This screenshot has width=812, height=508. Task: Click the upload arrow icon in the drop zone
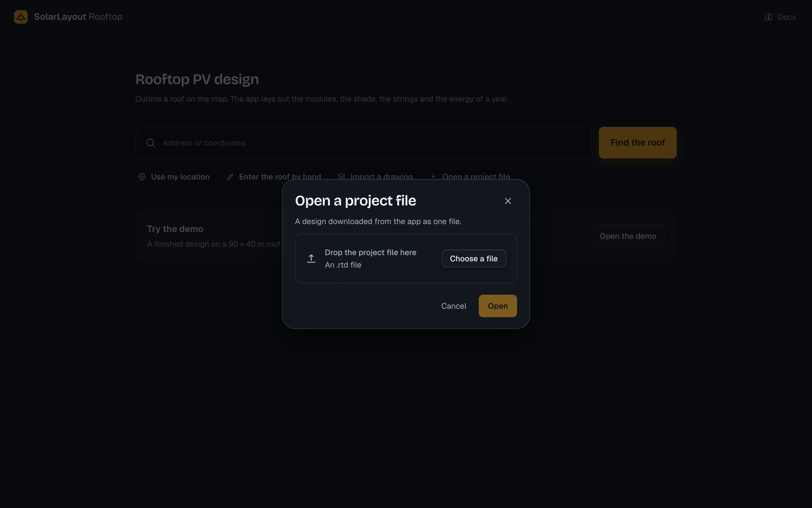pyautogui.click(x=311, y=258)
